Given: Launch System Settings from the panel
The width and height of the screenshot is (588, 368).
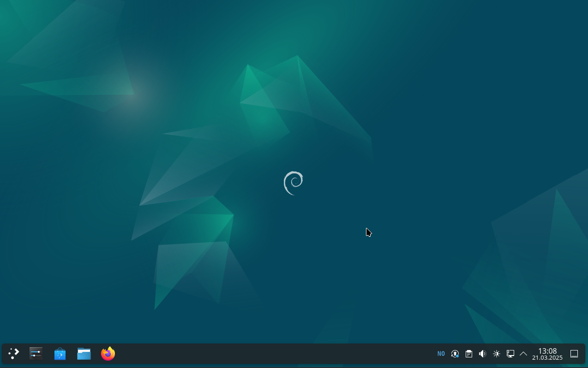Looking at the screenshot, I should 36,354.
